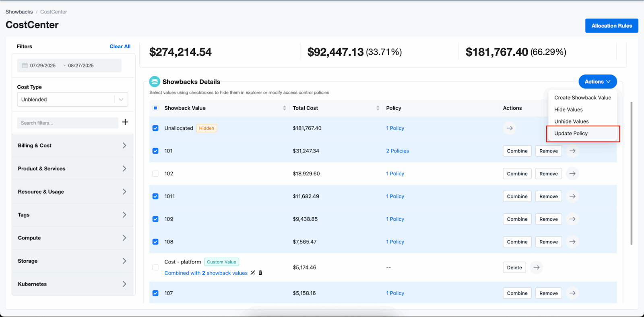Check the checkbox for row 102
Viewport: 644px width, 317px height.
pos(155,174)
